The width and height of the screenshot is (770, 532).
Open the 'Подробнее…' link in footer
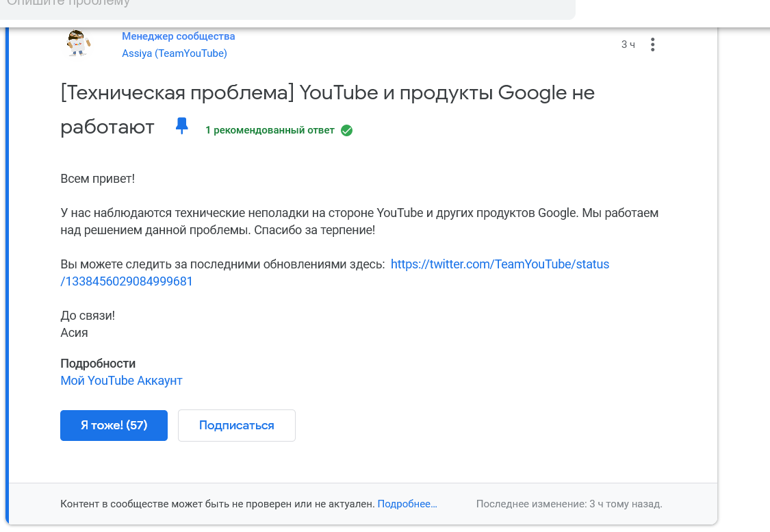(407, 504)
